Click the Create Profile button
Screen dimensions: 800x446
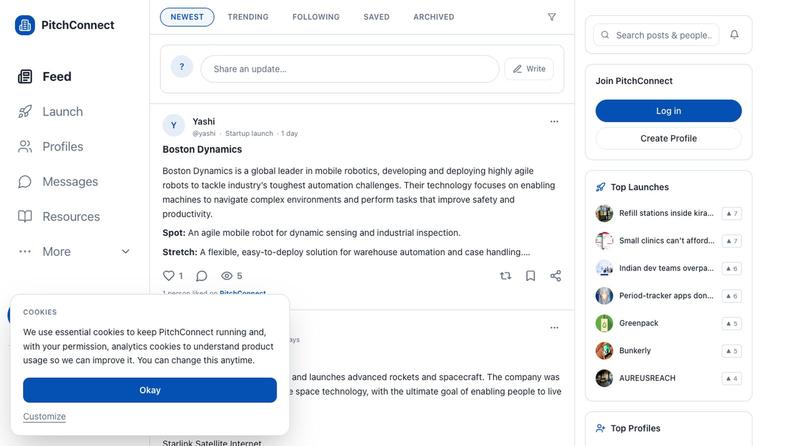click(668, 138)
